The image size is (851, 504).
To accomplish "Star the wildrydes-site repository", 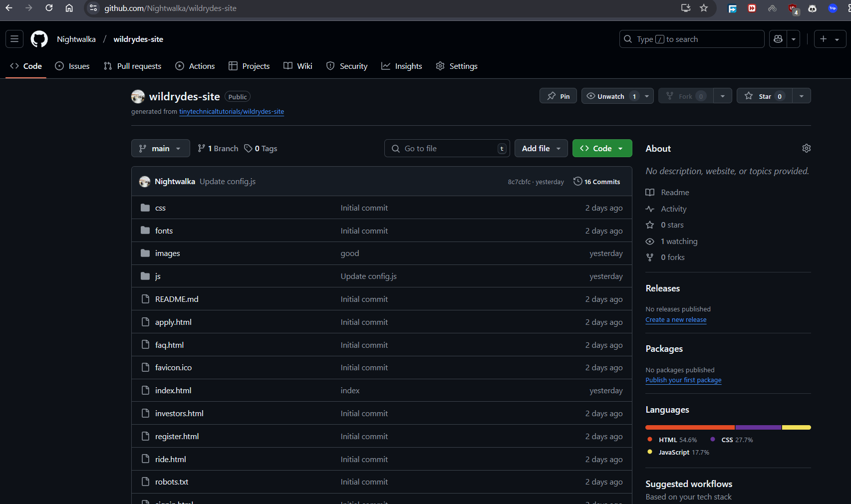I will pyautogui.click(x=764, y=96).
